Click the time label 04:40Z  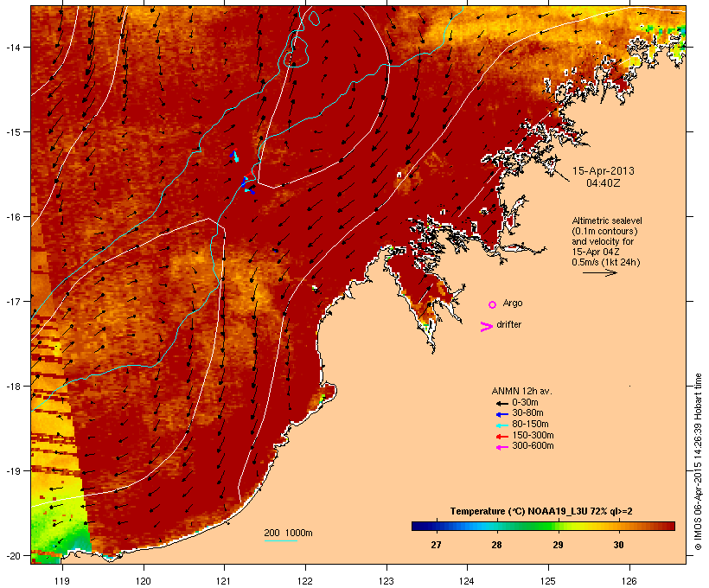pyautogui.click(x=604, y=183)
